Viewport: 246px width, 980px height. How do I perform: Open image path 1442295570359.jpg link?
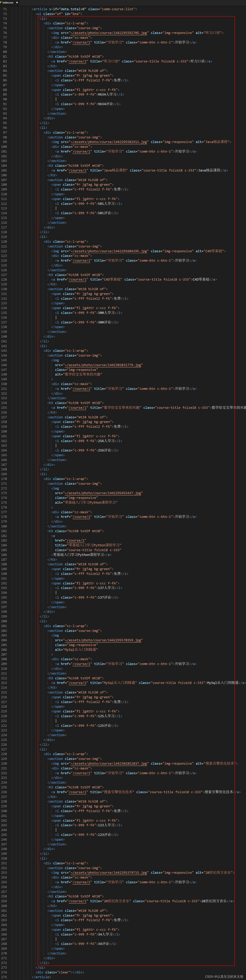103,640
